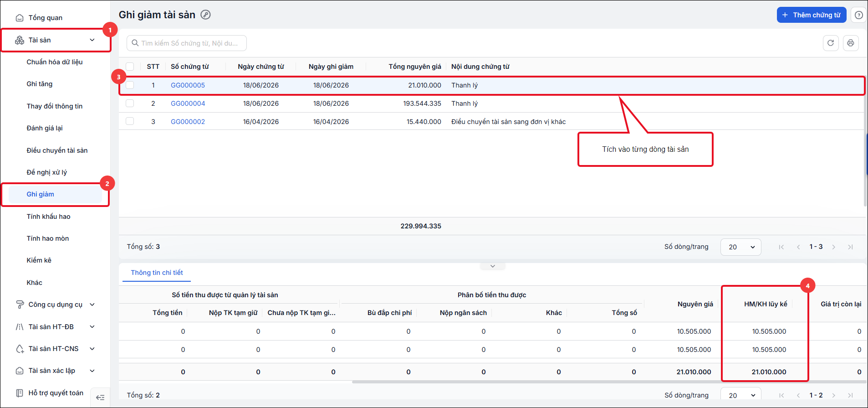The height and width of the screenshot is (408, 868).
Task: Go to previous page of detail table
Action: tap(798, 395)
